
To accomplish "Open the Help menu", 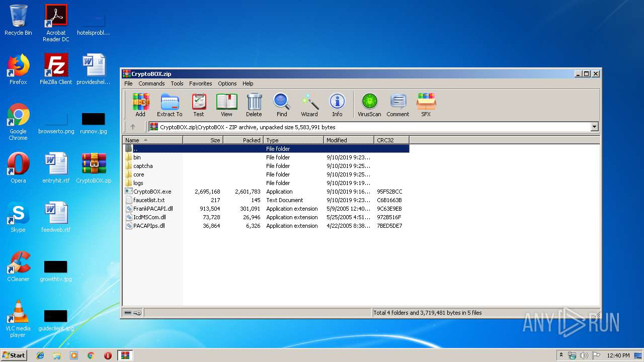I will click(248, 83).
